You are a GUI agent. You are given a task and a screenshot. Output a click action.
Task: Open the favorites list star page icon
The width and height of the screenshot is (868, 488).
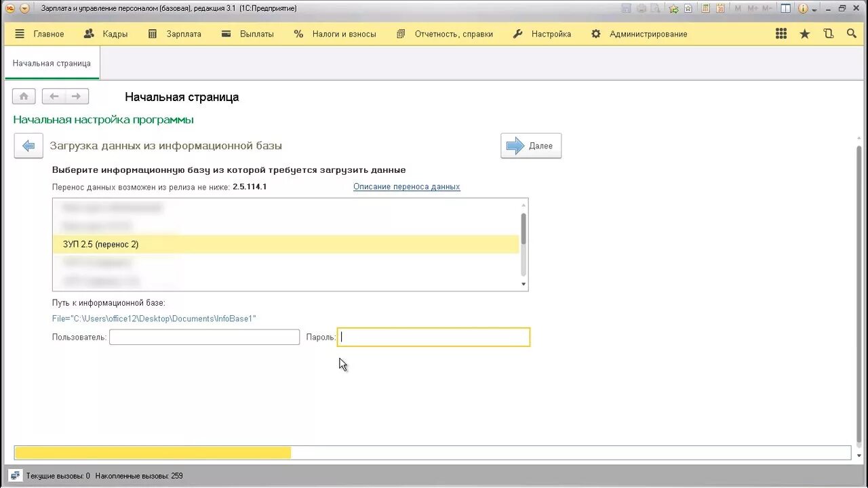pos(688,9)
